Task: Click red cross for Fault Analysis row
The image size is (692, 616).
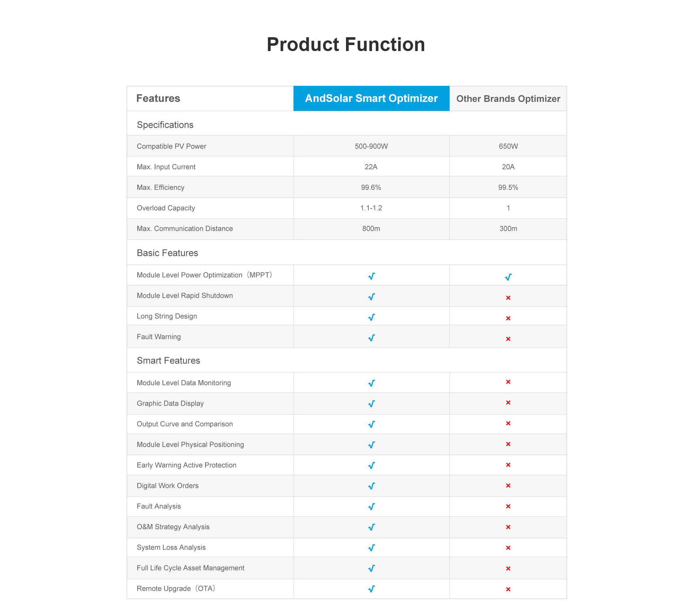Action: pyautogui.click(x=508, y=506)
